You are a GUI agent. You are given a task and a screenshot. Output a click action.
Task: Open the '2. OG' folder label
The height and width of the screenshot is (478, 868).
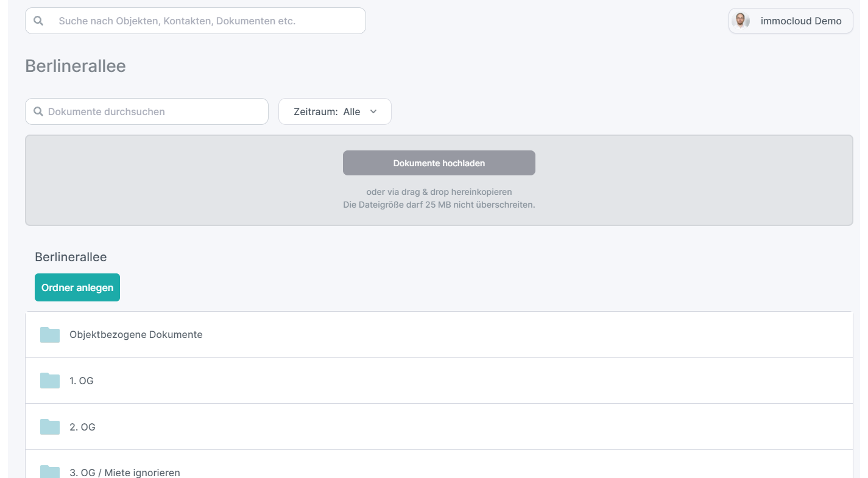(82, 427)
